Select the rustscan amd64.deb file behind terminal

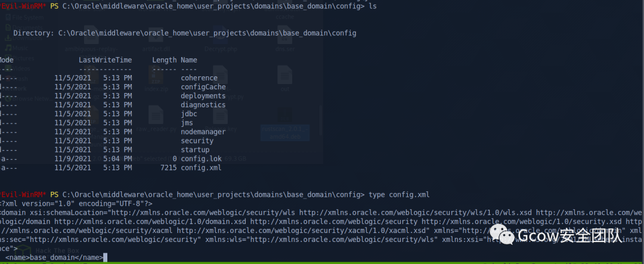284,123
